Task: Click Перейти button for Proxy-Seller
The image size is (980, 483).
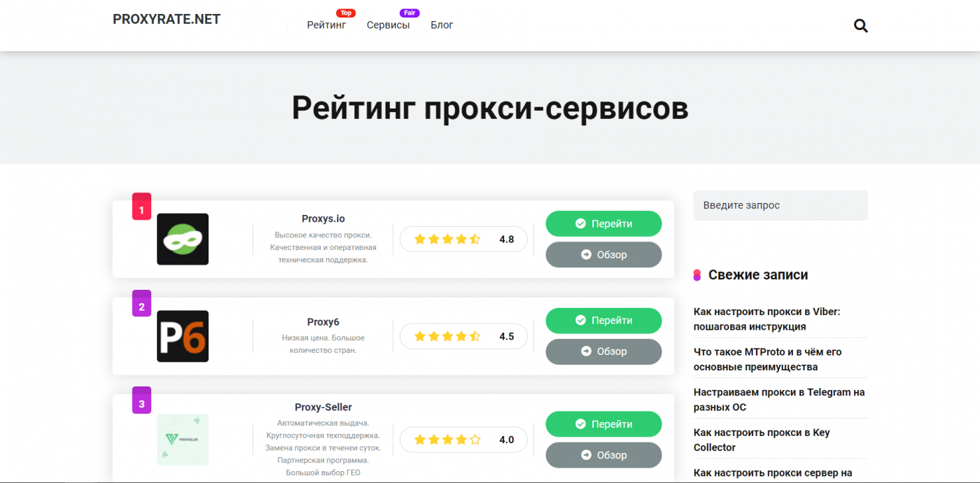Action: pyautogui.click(x=603, y=424)
